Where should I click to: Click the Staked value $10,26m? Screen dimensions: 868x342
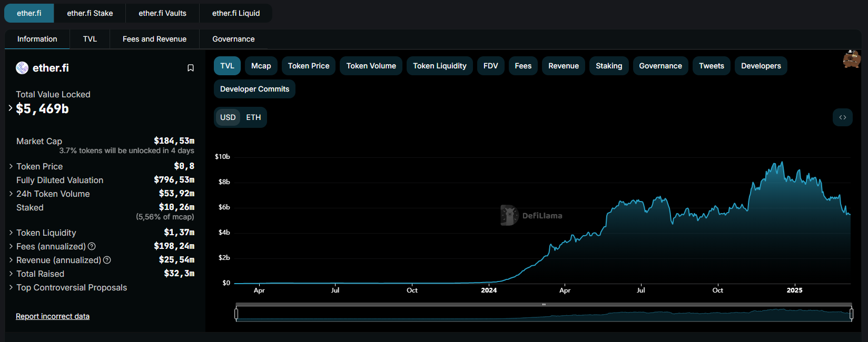click(x=177, y=207)
